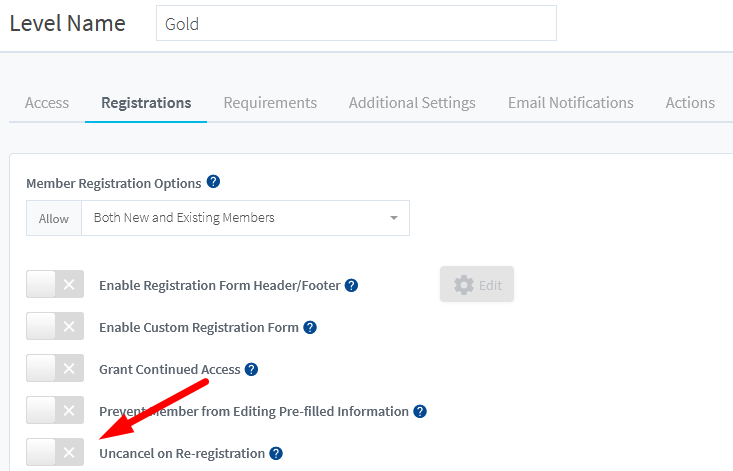Enable Custom Registration Form toggle

[x=55, y=327]
